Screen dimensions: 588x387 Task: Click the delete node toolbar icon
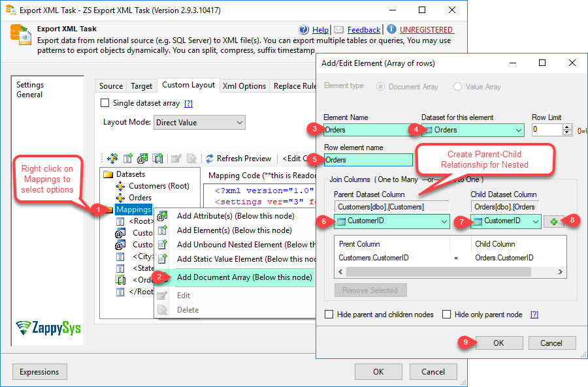point(191,159)
